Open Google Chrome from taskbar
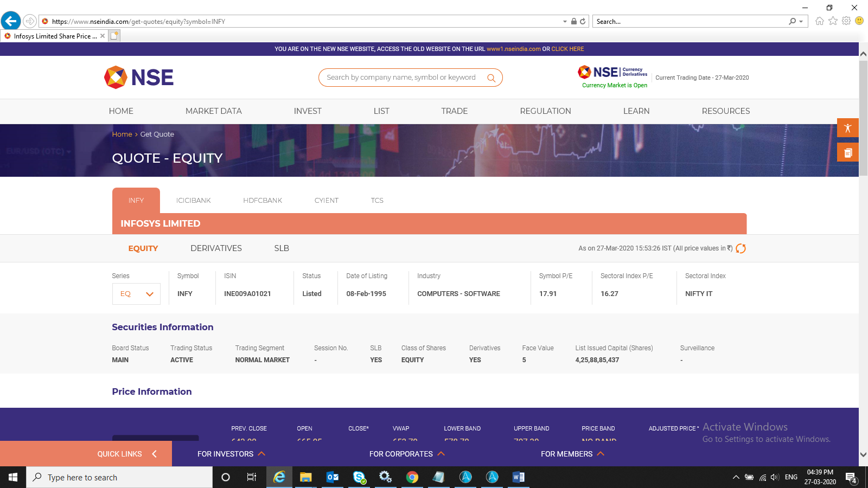868x488 pixels. 412,477
